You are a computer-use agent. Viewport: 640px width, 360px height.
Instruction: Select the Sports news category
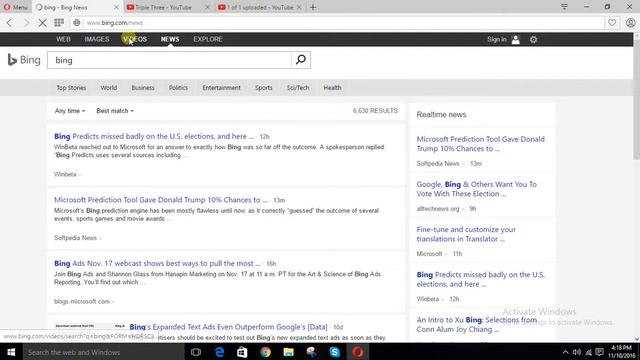tap(264, 88)
